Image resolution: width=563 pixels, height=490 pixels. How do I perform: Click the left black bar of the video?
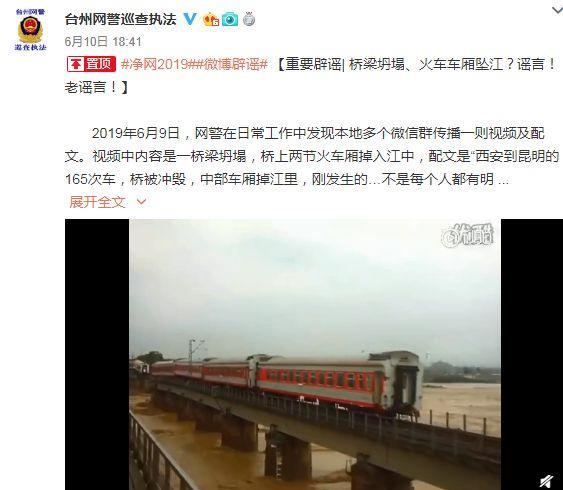[97, 354]
